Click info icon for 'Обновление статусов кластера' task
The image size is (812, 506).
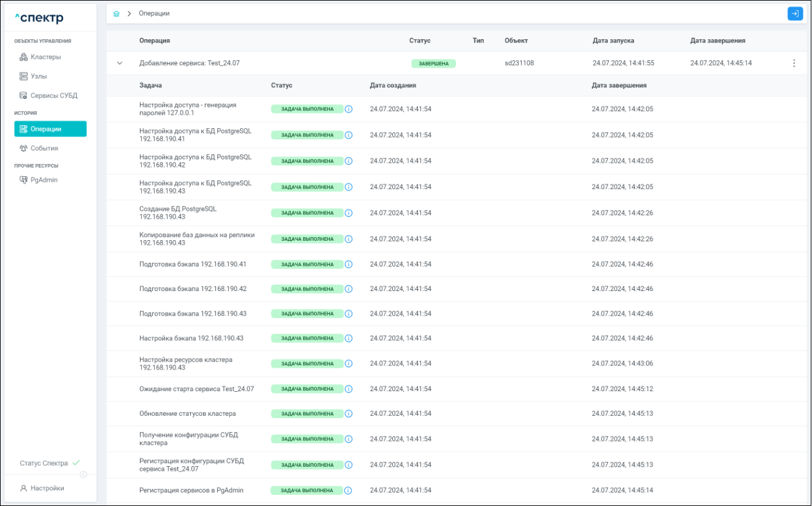pyautogui.click(x=349, y=414)
